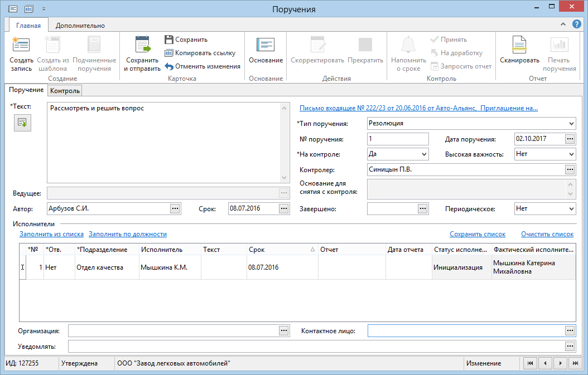The width and height of the screenshot is (588, 375).
Task: Click Утверждена in status bar
Action: click(80, 363)
